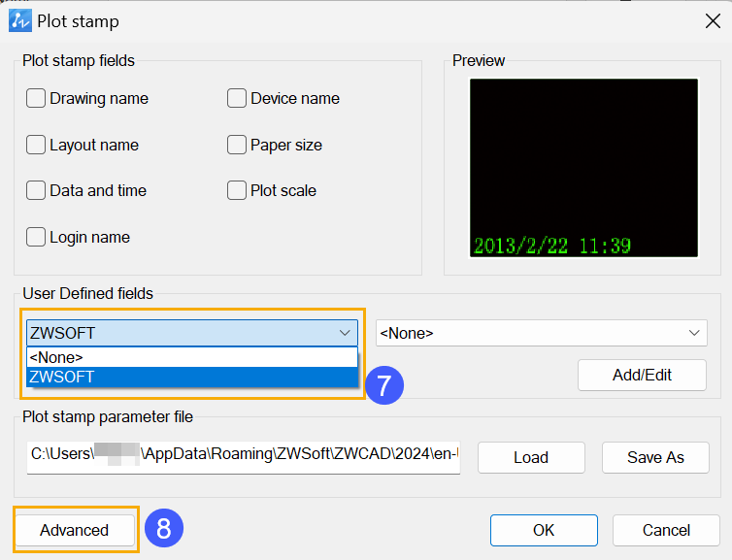Check the Layout name option
This screenshot has width=732, height=560.
coord(36,145)
